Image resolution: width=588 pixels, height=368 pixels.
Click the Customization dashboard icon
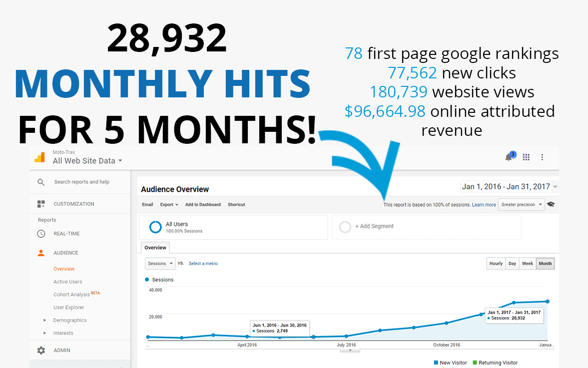click(x=41, y=204)
